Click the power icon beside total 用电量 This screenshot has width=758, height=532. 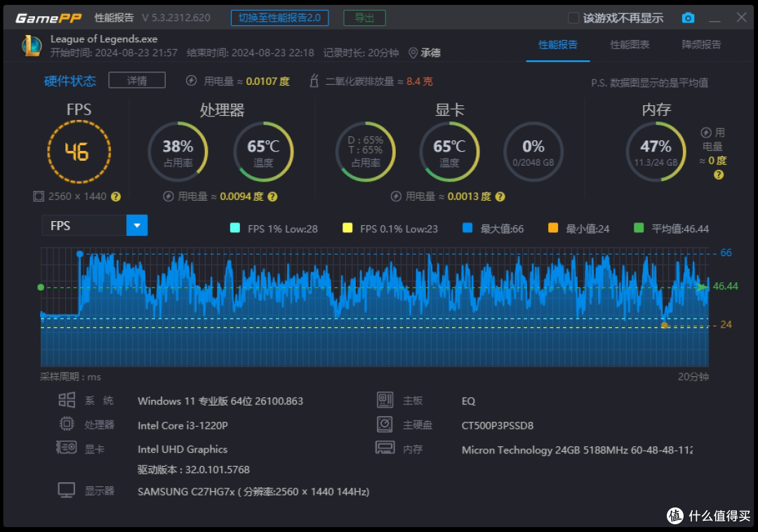(192, 81)
